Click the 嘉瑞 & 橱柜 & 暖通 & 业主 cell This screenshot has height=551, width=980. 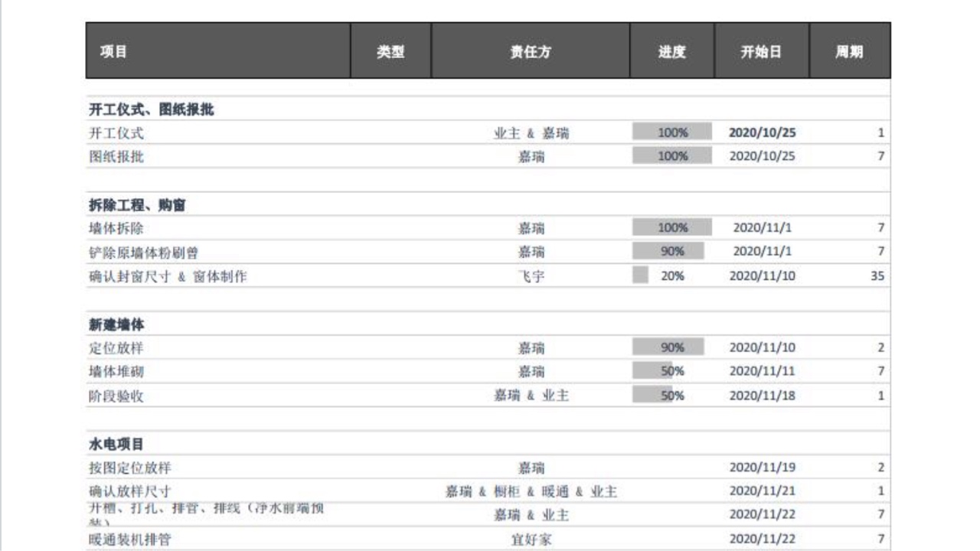pos(531,491)
